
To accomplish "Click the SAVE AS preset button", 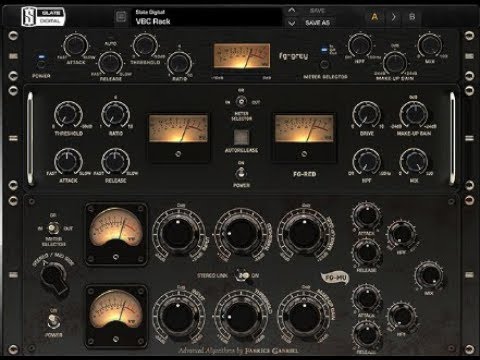I will [x=317, y=23].
